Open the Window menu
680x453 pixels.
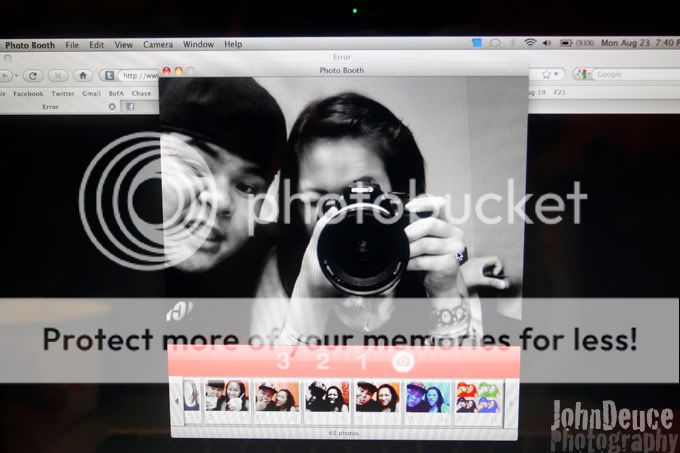[198, 44]
